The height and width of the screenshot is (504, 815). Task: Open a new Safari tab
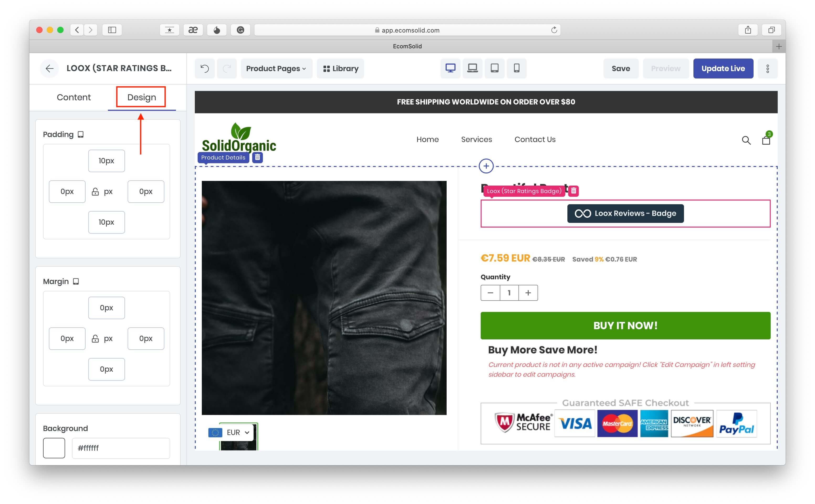[779, 46]
